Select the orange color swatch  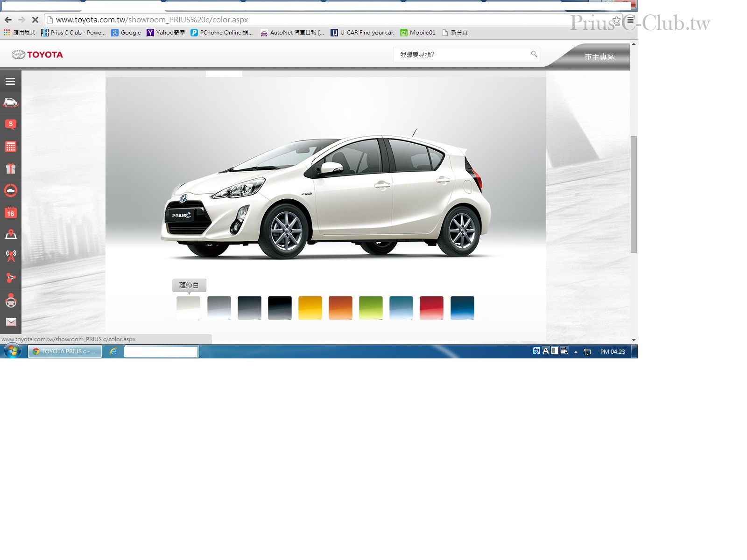click(x=340, y=308)
